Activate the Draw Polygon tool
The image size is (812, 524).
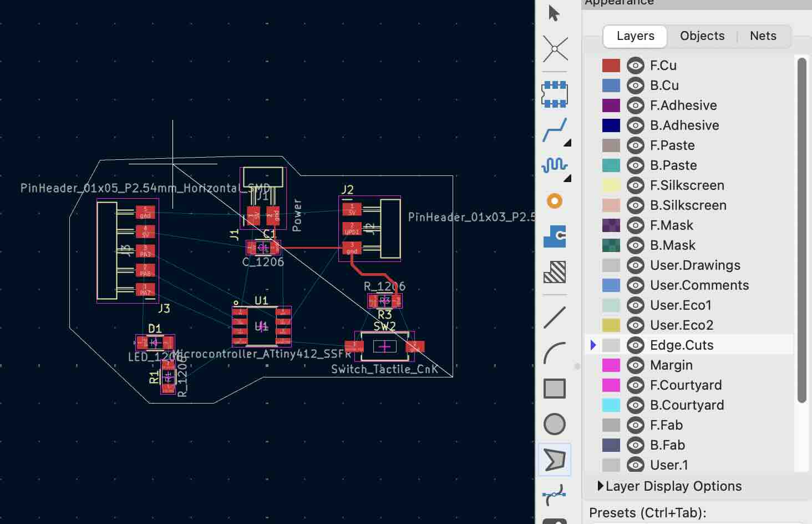pyautogui.click(x=555, y=460)
